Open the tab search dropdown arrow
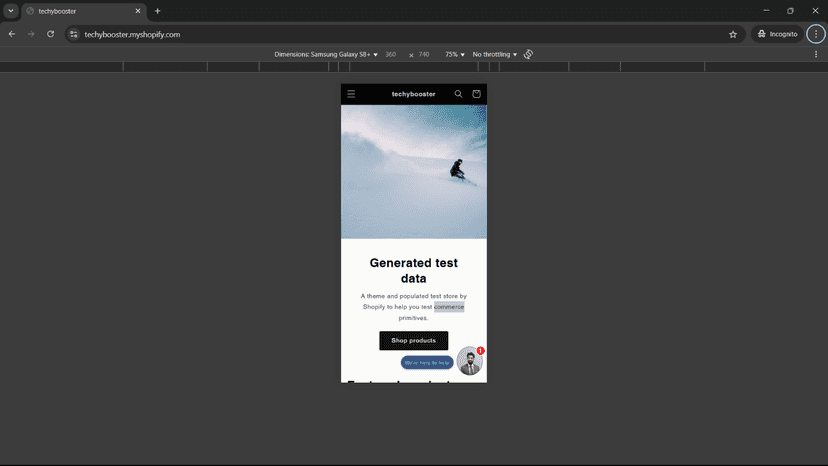Viewport: 828px width, 466px height. [11, 11]
